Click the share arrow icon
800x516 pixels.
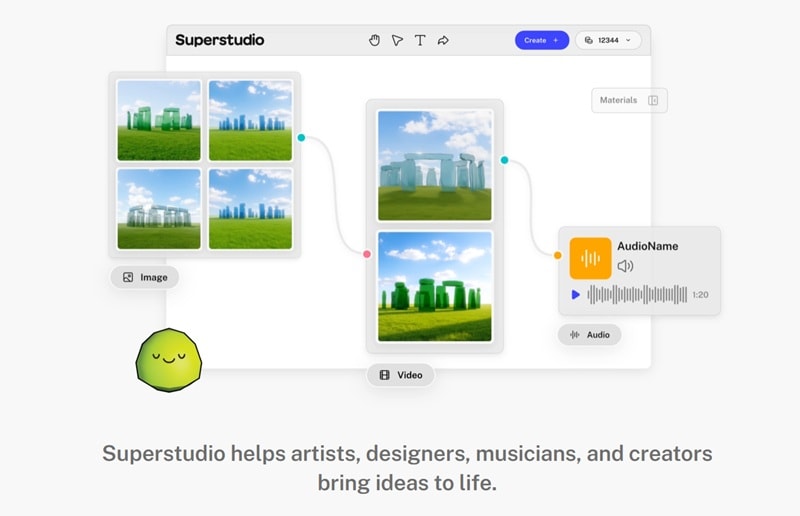click(x=443, y=40)
